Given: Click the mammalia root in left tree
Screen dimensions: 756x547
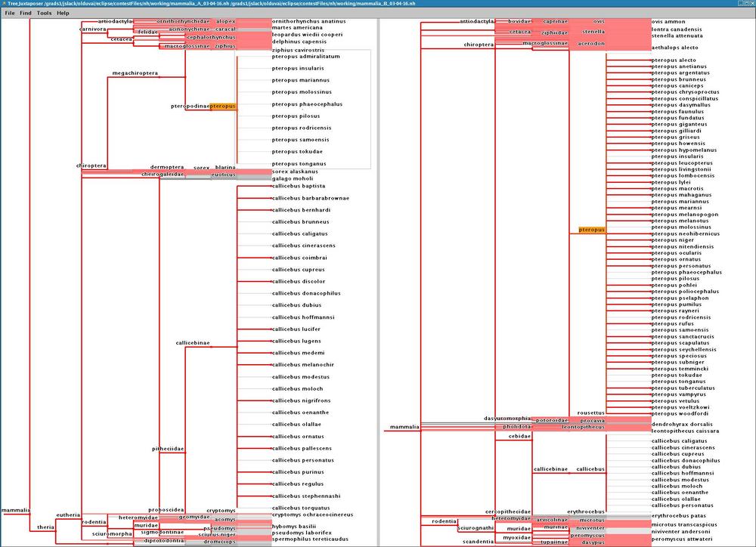Looking at the screenshot, I should [15, 510].
